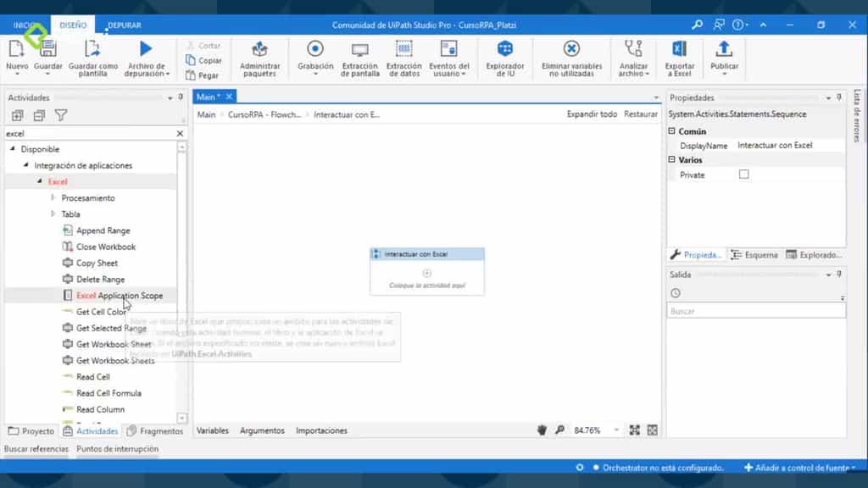The image size is (868, 488).
Task: Collapse all activities tree icon
Action: pyautogui.click(x=39, y=115)
